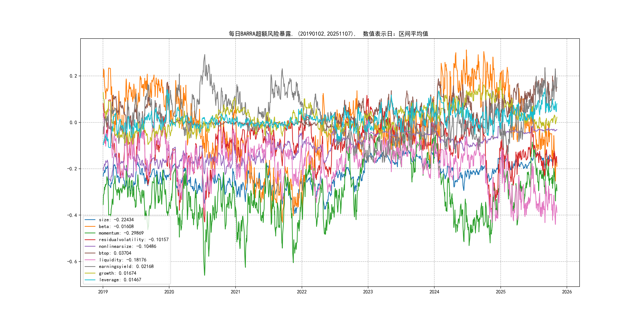This screenshot has width=644, height=322.
Task: Click the 2022 x-axis tick label
Action: coord(302,292)
